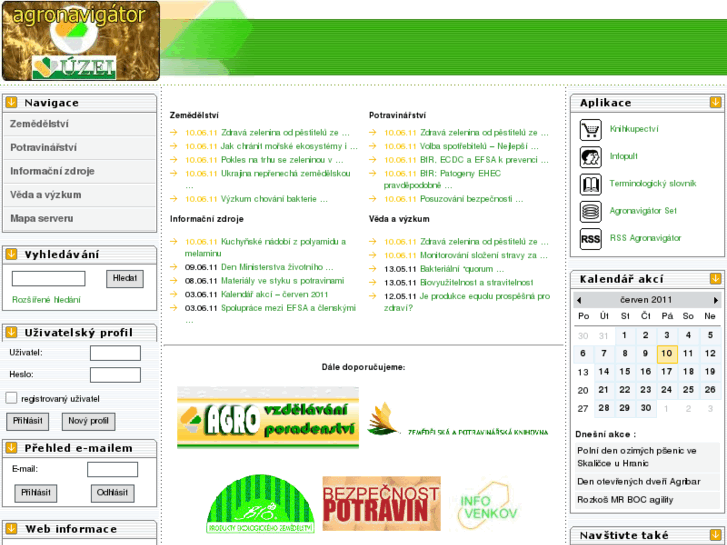Focus the E-mail input field

click(112, 469)
